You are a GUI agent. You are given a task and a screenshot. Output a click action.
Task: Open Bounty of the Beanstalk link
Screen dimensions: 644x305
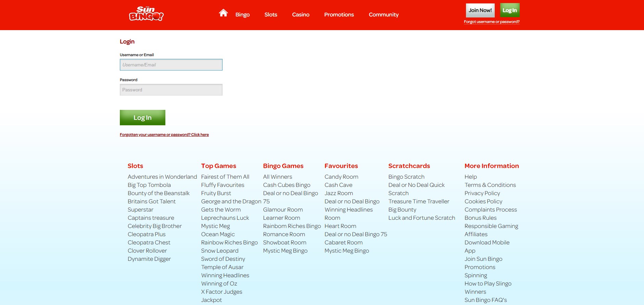pos(159,193)
